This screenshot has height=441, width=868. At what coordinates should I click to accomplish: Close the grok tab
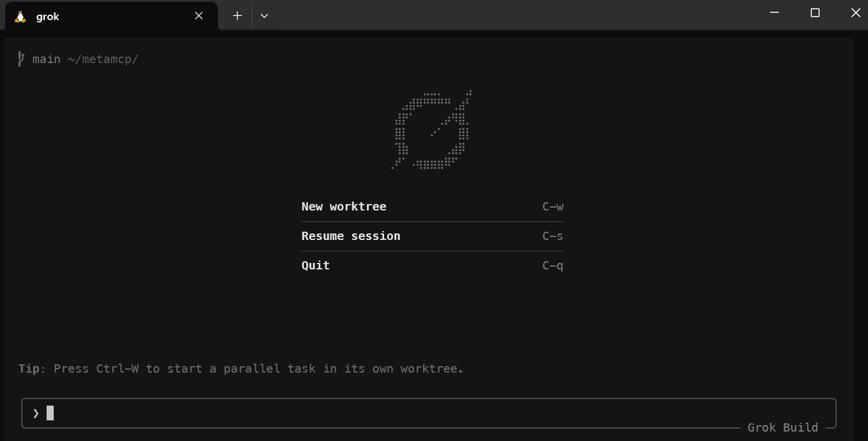point(199,16)
